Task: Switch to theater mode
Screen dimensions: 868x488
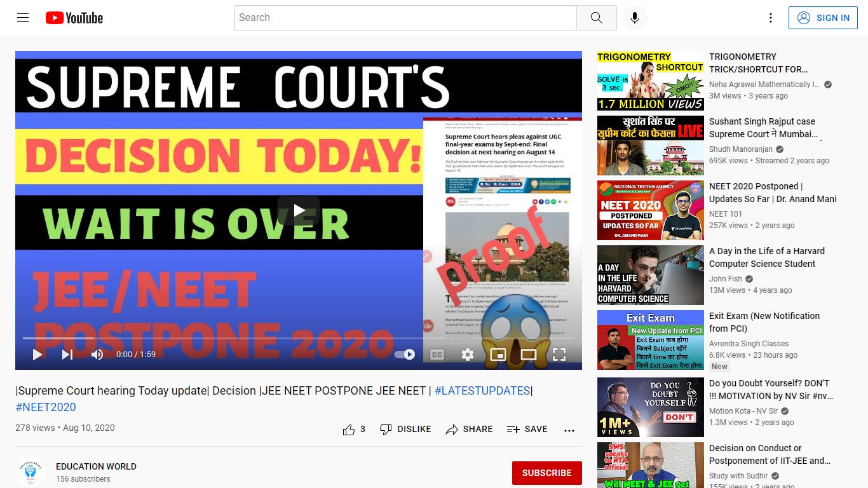Action: 529,355
